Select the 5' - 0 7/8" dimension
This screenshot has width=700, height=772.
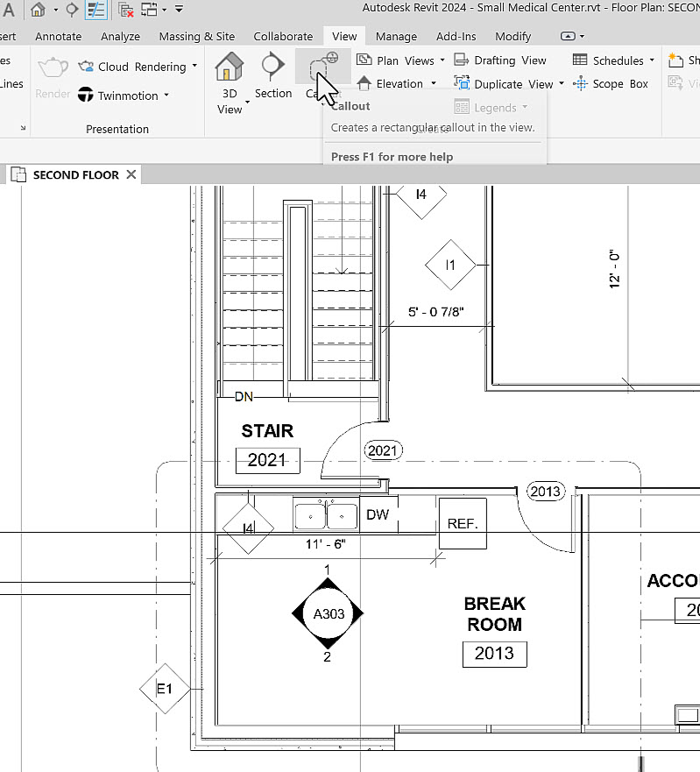coord(436,312)
